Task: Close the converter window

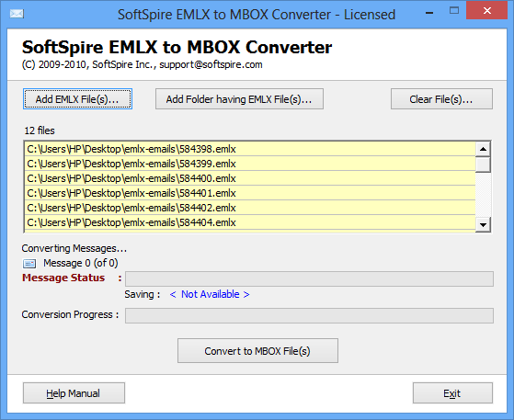Action: (486, 11)
